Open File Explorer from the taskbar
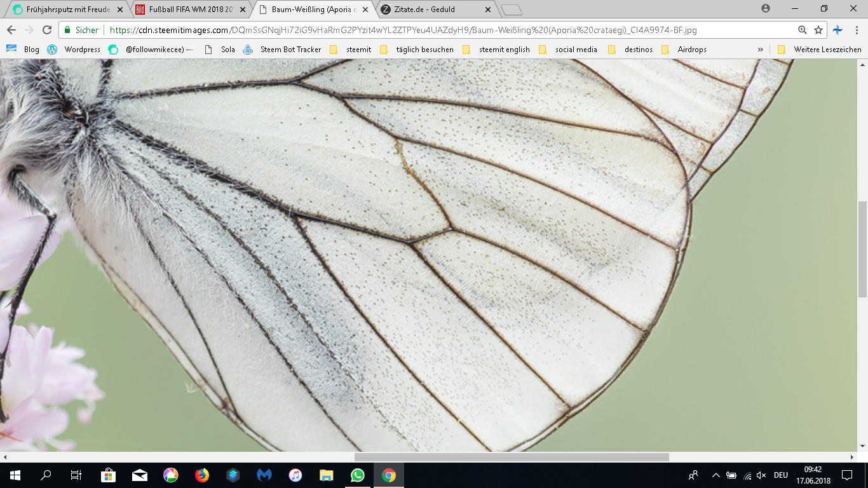The height and width of the screenshot is (488, 868). point(326,475)
